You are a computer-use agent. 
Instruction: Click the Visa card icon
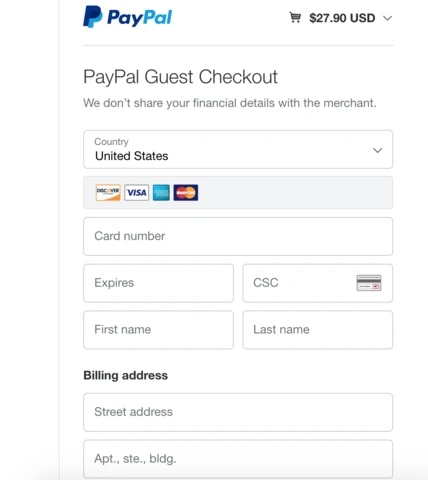tap(137, 192)
